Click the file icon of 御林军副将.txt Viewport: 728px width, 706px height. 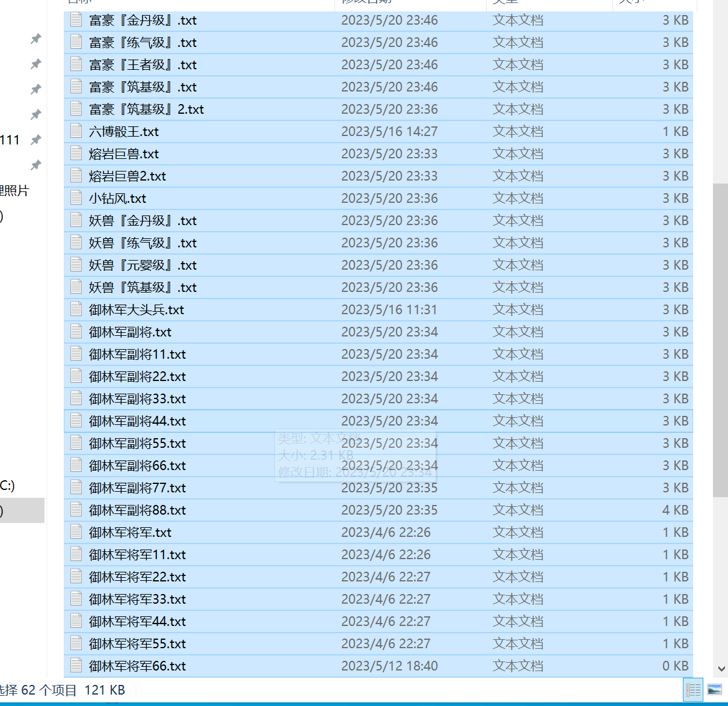[76, 332]
